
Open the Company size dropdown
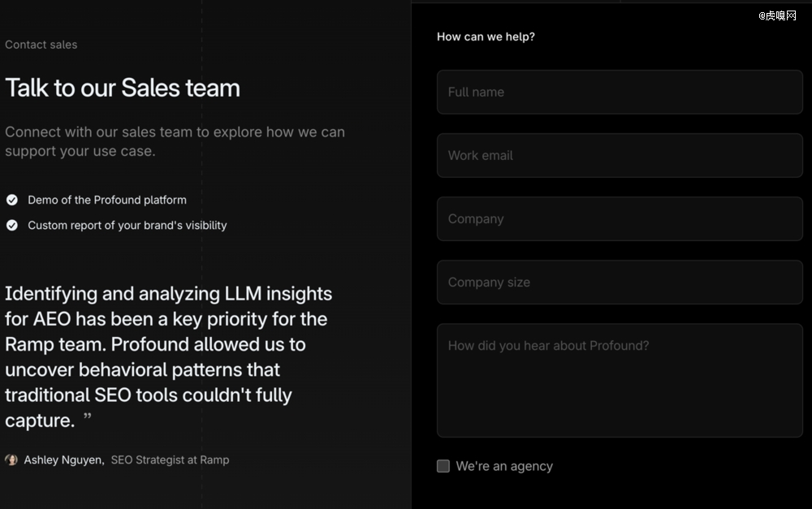point(620,283)
